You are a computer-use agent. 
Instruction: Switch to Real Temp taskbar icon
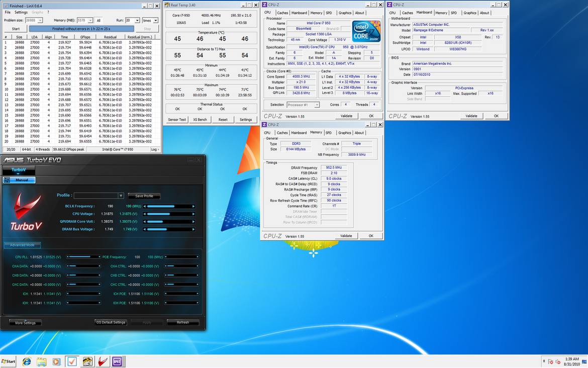[87, 361]
